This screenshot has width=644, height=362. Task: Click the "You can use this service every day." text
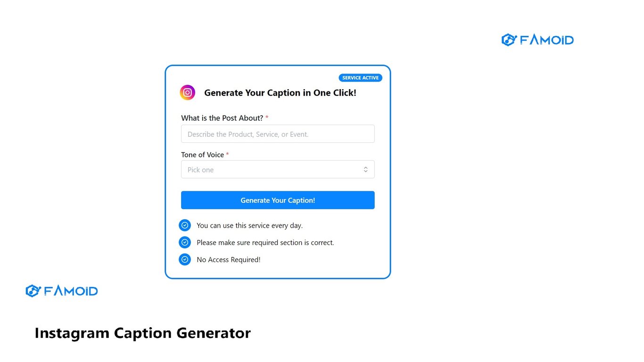point(250,225)
